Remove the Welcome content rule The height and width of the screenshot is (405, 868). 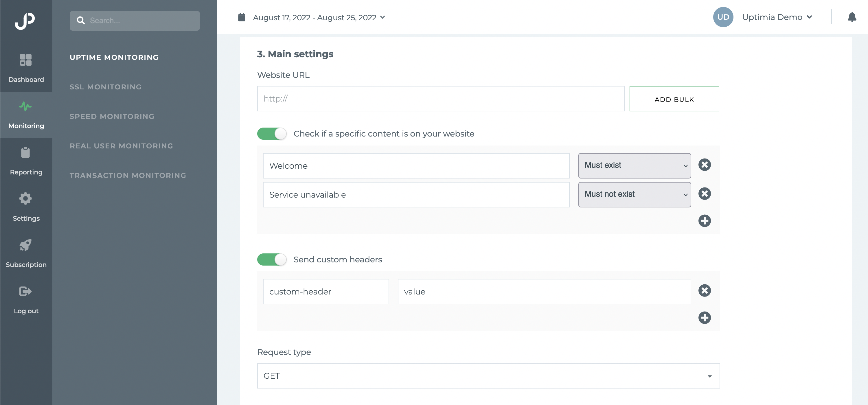tap(704, 165)
